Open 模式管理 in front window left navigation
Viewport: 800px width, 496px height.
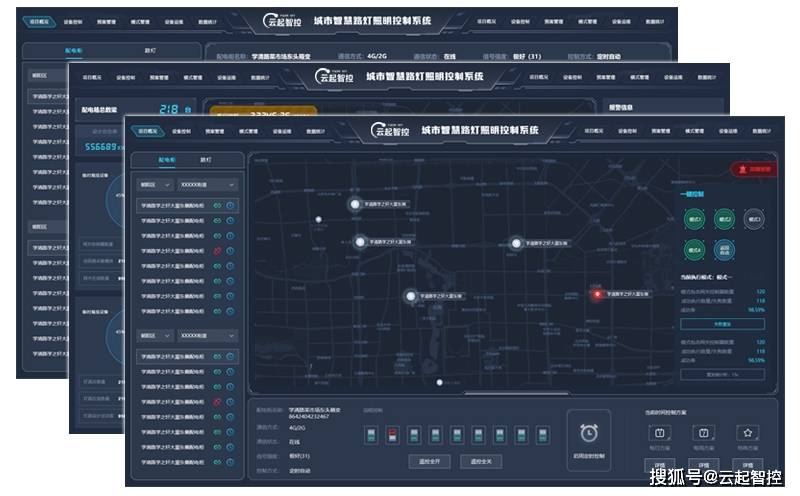248,132
